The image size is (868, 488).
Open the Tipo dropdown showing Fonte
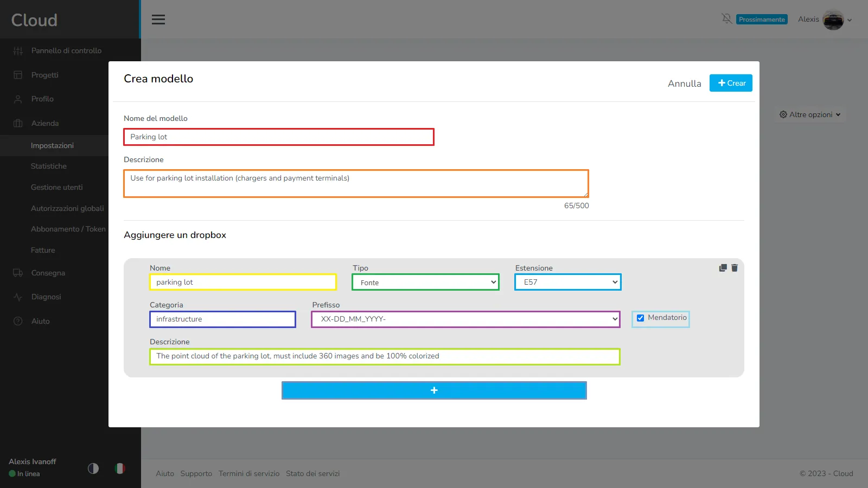(x=426, y=282)
